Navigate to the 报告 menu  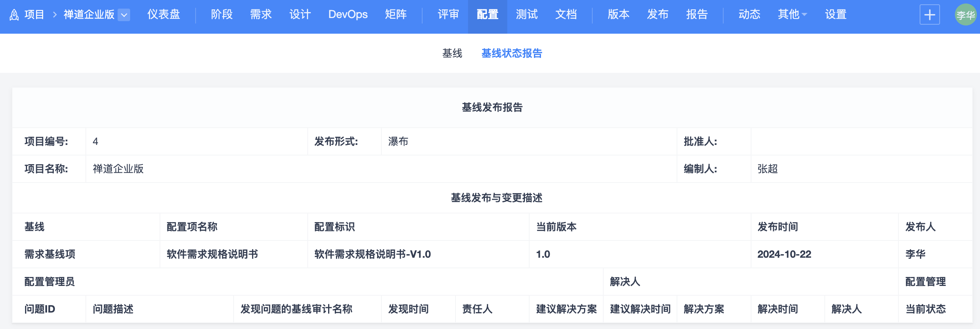[697, 14]
